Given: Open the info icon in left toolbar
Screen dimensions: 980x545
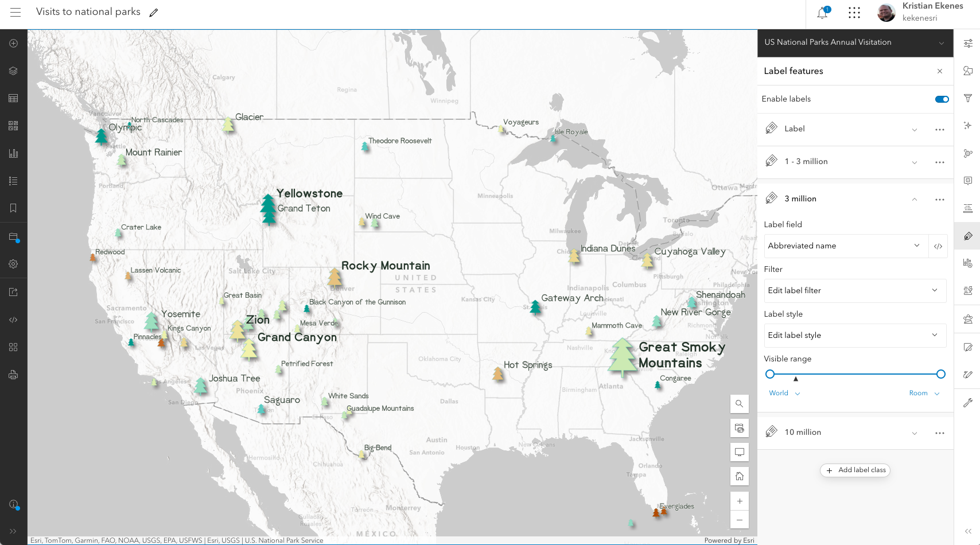Looking at the screenshot, I should (x=13, y=504).
